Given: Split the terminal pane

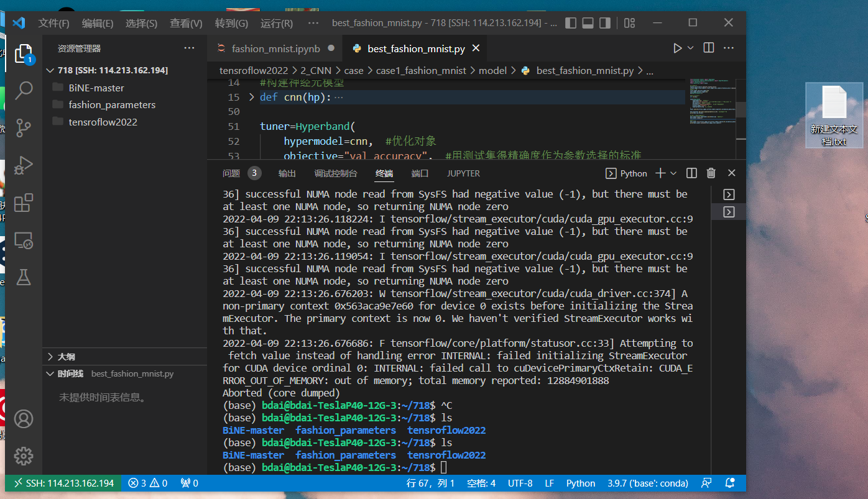Looking at the screenshot, I should [691, 173].
